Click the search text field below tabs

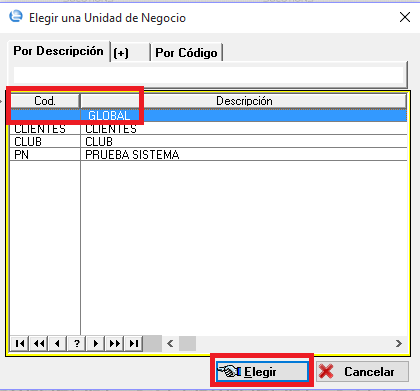click(x=209, y=75)
